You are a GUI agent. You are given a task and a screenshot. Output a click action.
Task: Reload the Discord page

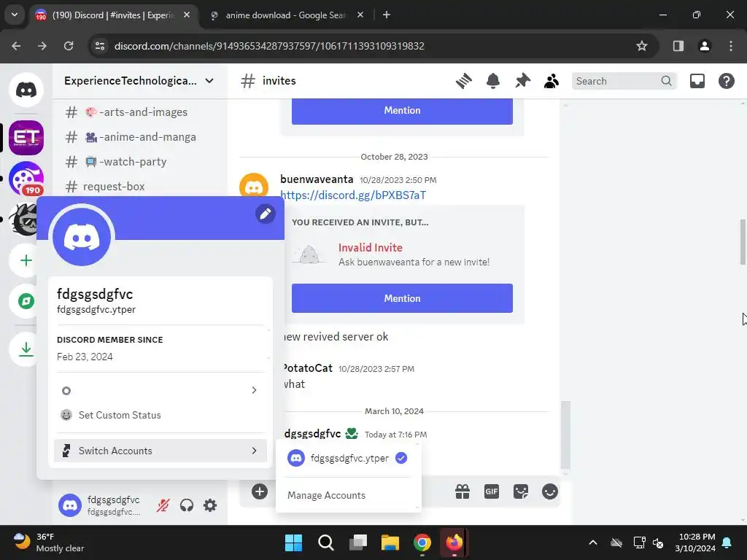(x=69, y=46)
